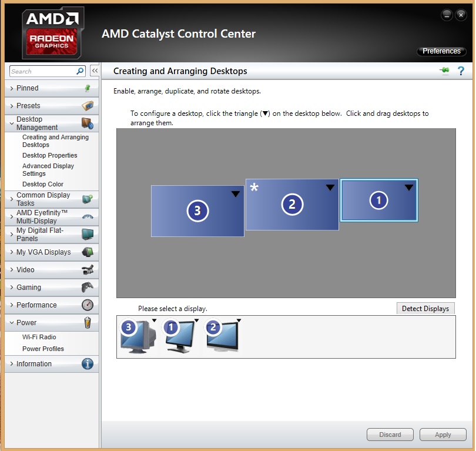Select the widescreen display 2 icon
The image size is (476, 451).
(x=223, y=336)
